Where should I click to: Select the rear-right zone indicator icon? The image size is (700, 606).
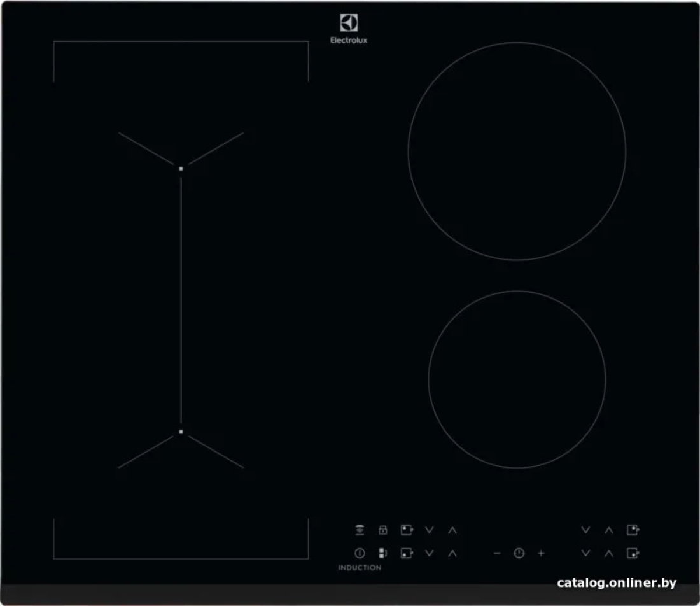(x=633, y=530)
